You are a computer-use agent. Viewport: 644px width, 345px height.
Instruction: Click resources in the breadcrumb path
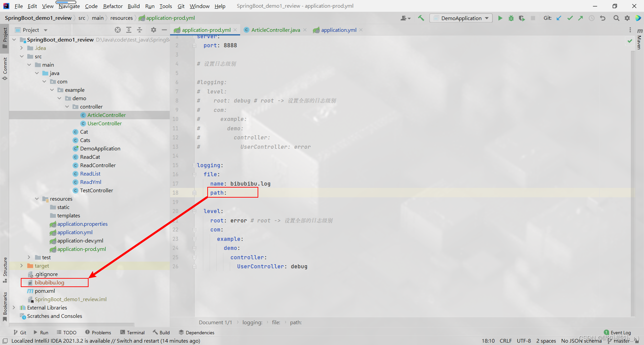point(121,18)
